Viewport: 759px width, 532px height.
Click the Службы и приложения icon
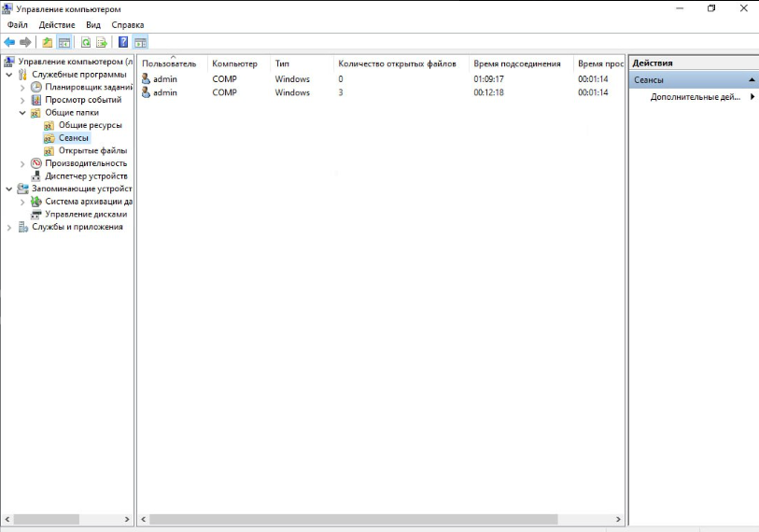(x=22, y=227)
